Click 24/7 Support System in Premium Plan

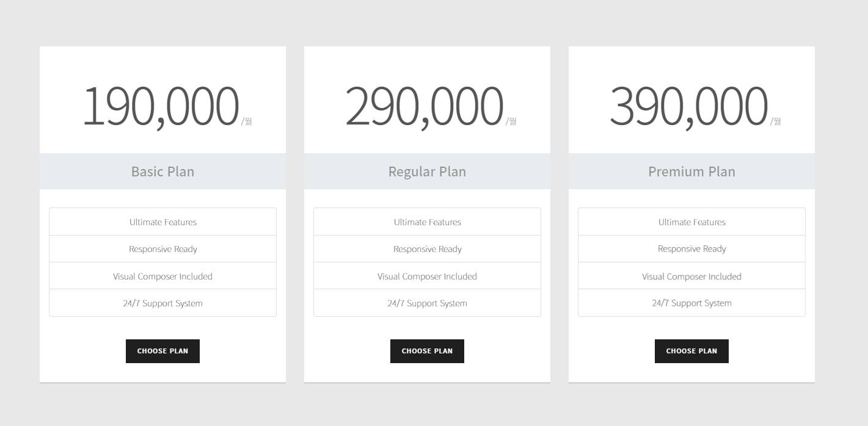coord(691,303)
